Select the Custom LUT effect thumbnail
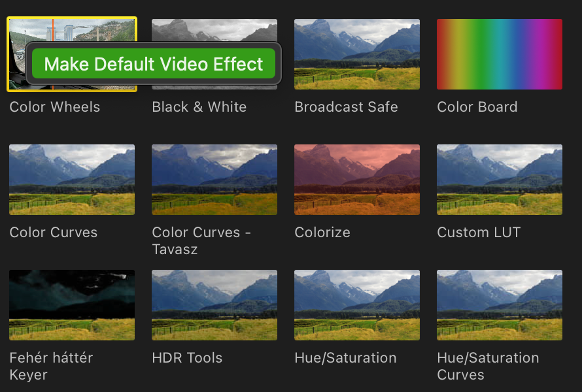This screenshot has height=392, width=582. pos(499,180)
